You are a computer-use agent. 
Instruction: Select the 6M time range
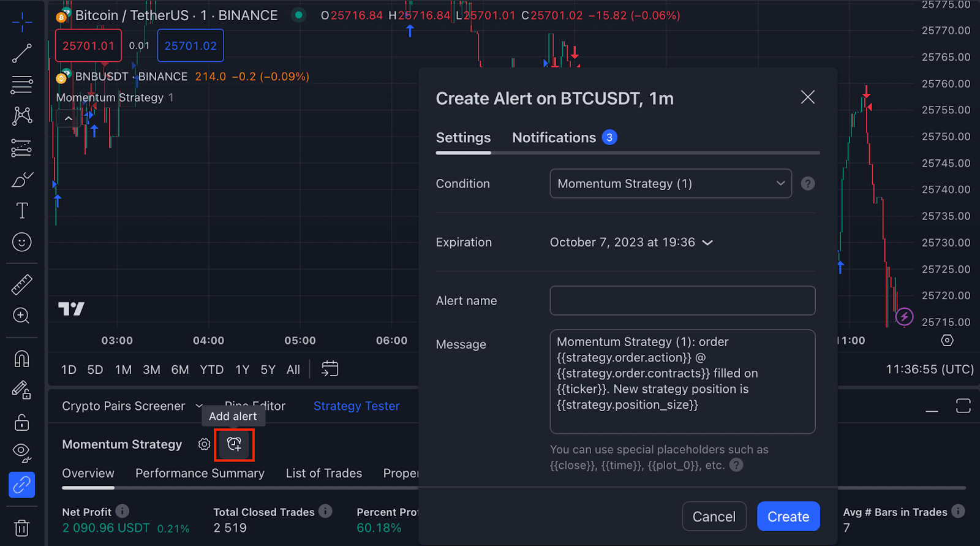click(180, 370)
